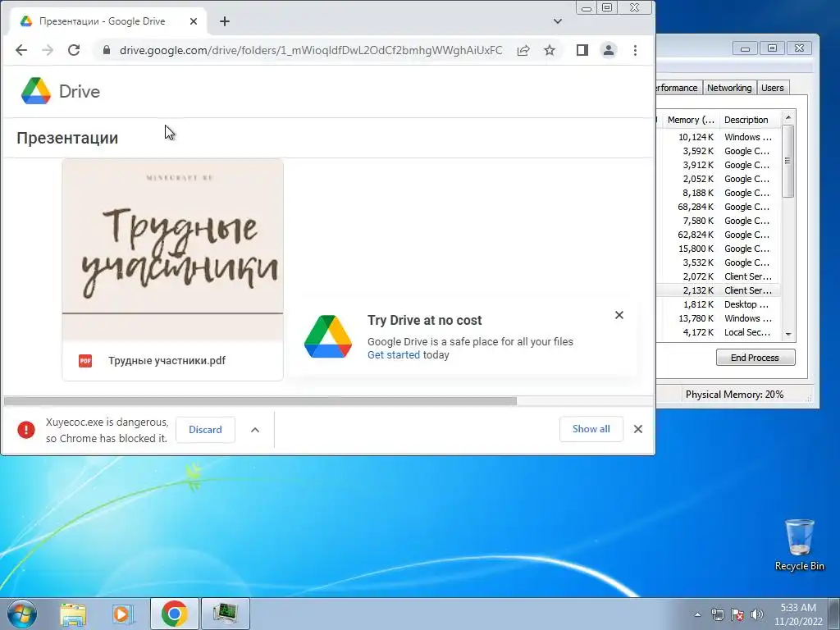The height and width of the screenshot is (630, 840).
Task: Reload the Google Drive page
Action: [x=74, y=50]
